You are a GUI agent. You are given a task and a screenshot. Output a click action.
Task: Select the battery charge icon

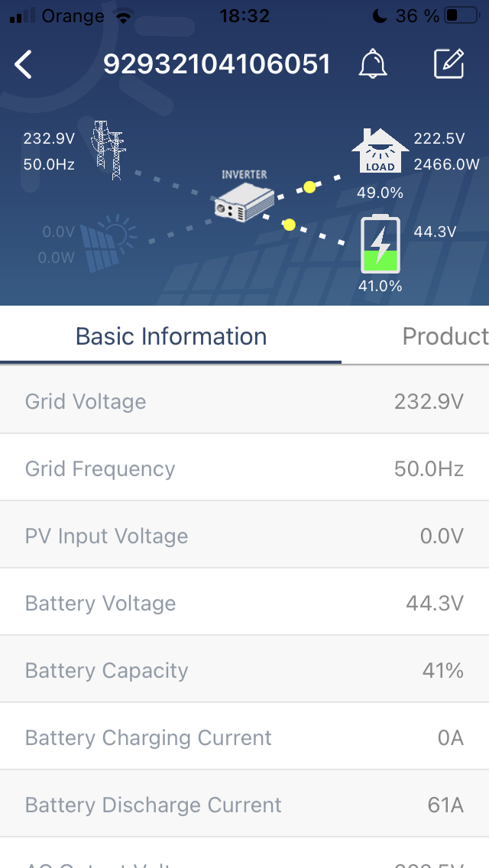(x=380, y=245)
